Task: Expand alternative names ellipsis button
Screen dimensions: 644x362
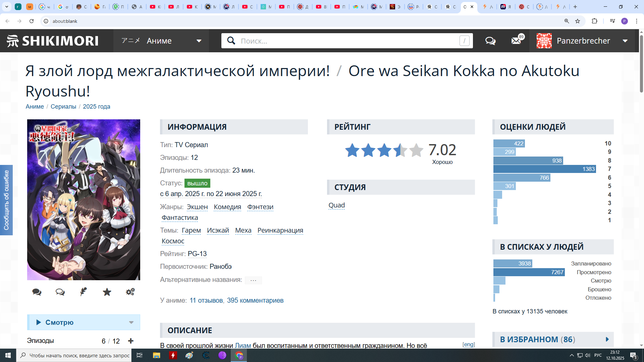Action: [253, 280]
